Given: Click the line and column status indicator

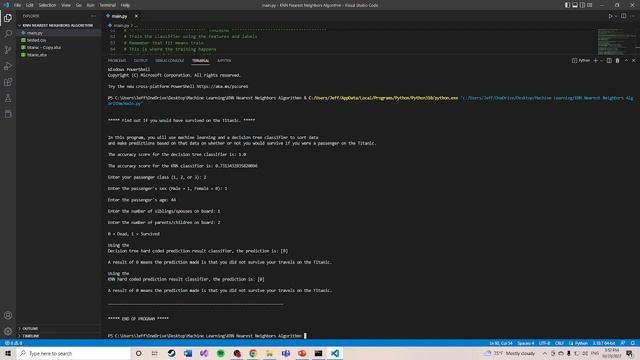Looking at the screenshot, I should point(500,343).
